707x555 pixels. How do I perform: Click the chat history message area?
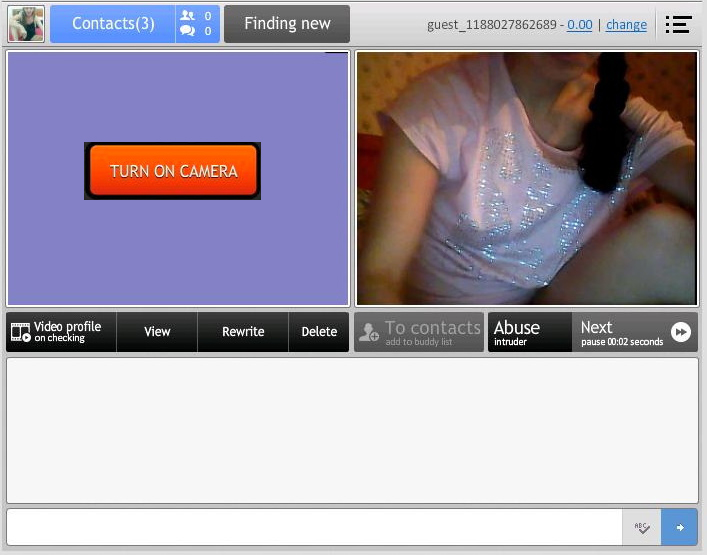pos(352,430)
